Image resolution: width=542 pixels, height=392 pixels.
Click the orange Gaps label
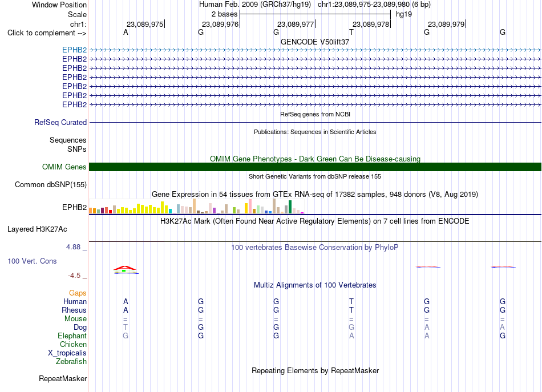78,293
